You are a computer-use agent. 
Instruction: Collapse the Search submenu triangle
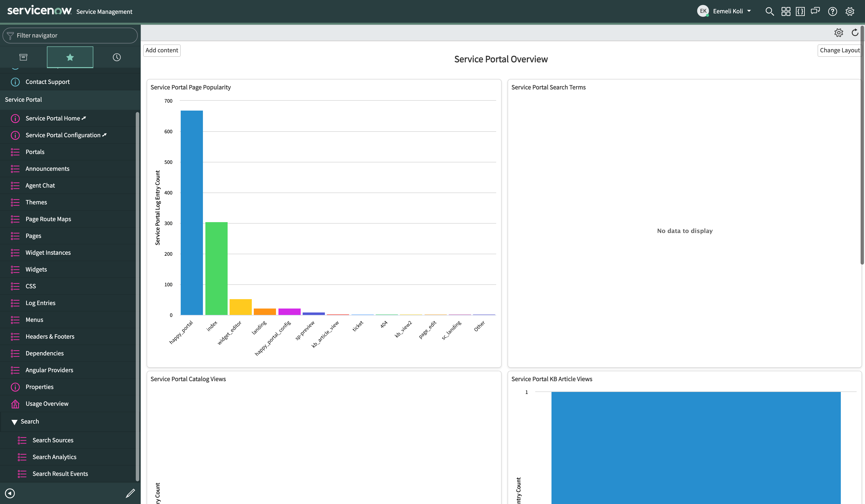point(14,422)
